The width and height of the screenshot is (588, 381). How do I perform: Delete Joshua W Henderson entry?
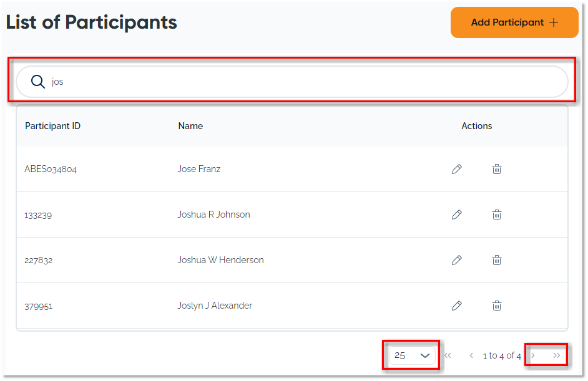(x=497, y=260)
